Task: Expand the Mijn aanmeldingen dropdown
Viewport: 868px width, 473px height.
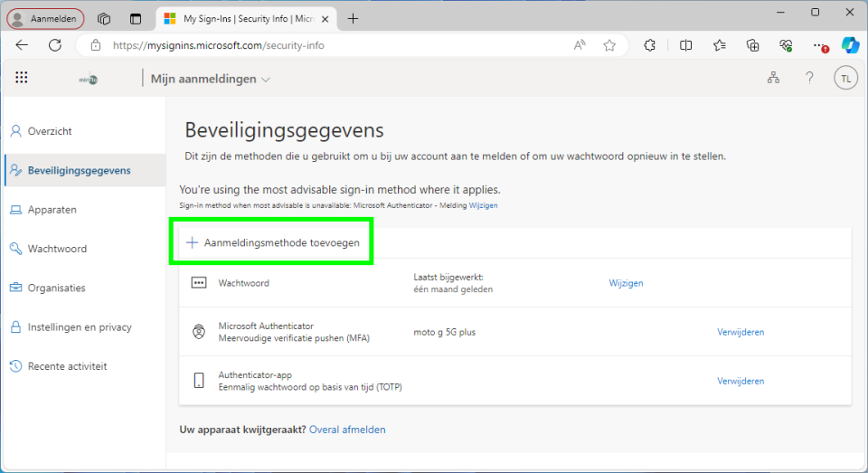Action: [x=211, y=80]
